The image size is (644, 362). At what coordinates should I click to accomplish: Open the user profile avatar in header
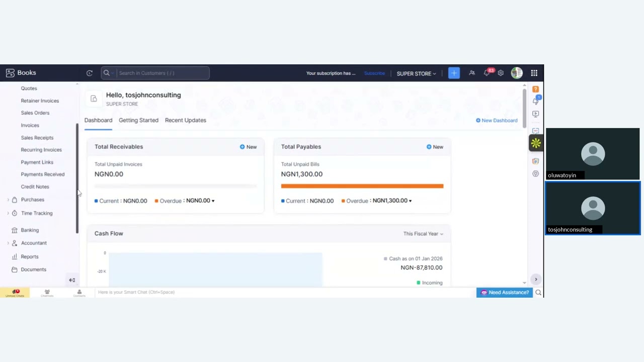pyautogui.click(x=517, y=73)
